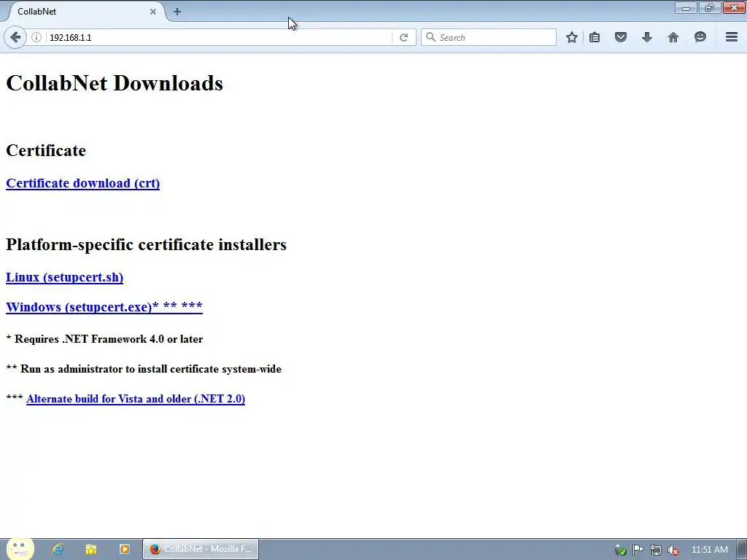The image size is (747, 560).
Task: Open the Start menu orb in the taskbar
Action: pos(20,549)
